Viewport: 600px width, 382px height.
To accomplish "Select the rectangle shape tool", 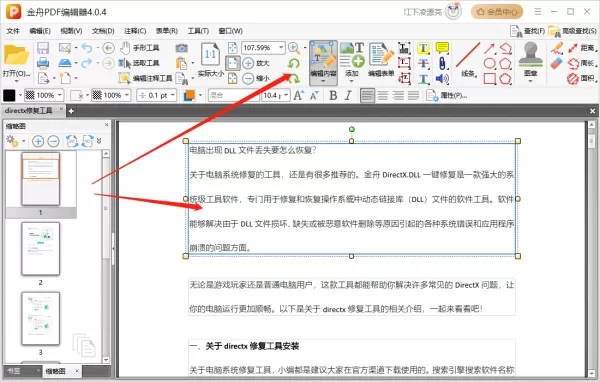I will 489,78.
